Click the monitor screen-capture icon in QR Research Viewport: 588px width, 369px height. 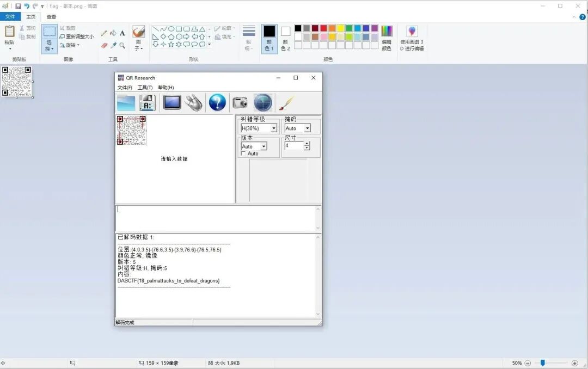pos(172,102)
